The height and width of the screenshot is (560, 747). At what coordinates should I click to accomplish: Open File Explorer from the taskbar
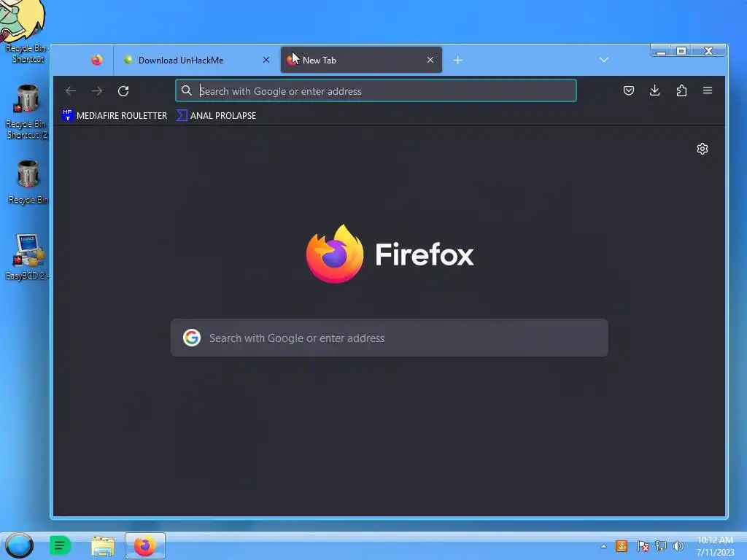(103, 546)
